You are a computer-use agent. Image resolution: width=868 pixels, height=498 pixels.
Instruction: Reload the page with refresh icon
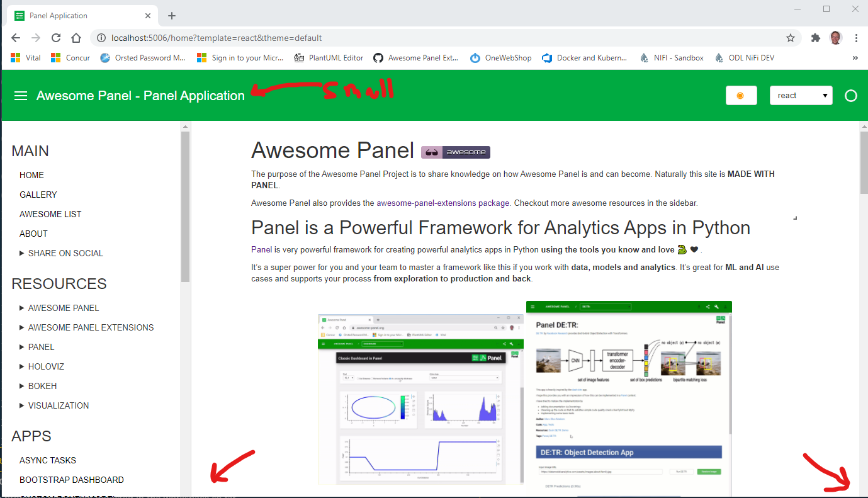[56, 38]
